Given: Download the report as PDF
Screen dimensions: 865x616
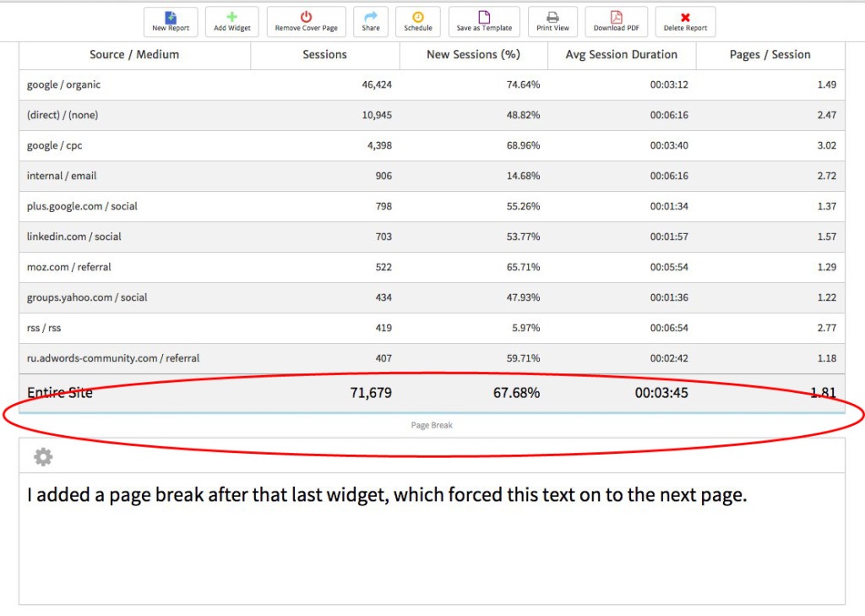Looking at the screenshot, I should 616,21.
